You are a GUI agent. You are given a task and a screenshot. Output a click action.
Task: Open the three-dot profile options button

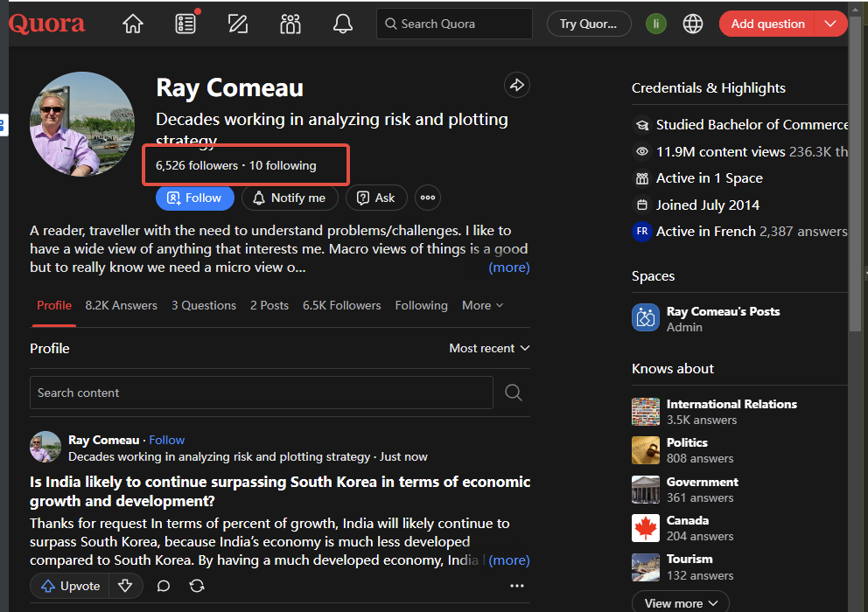coord(428,198)
